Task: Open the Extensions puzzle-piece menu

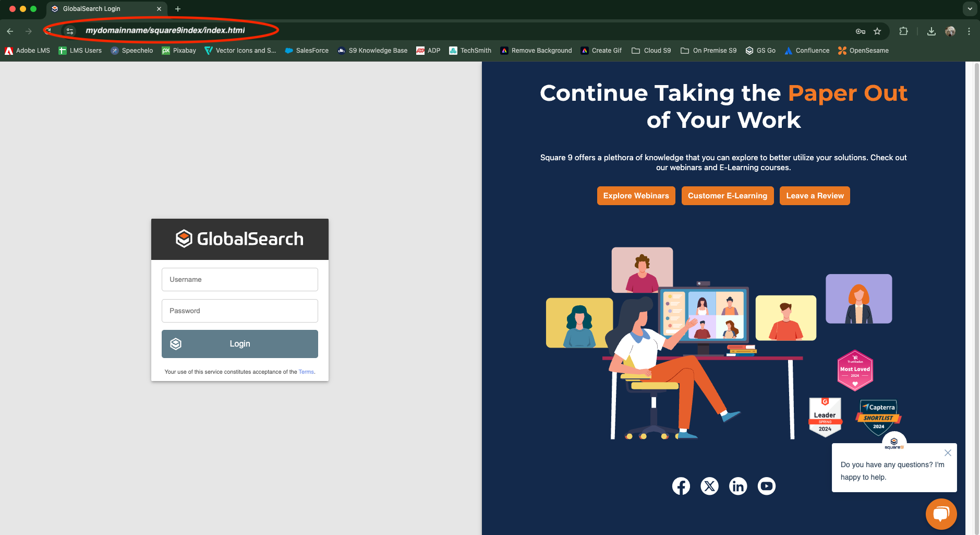Action: (904, 31)
